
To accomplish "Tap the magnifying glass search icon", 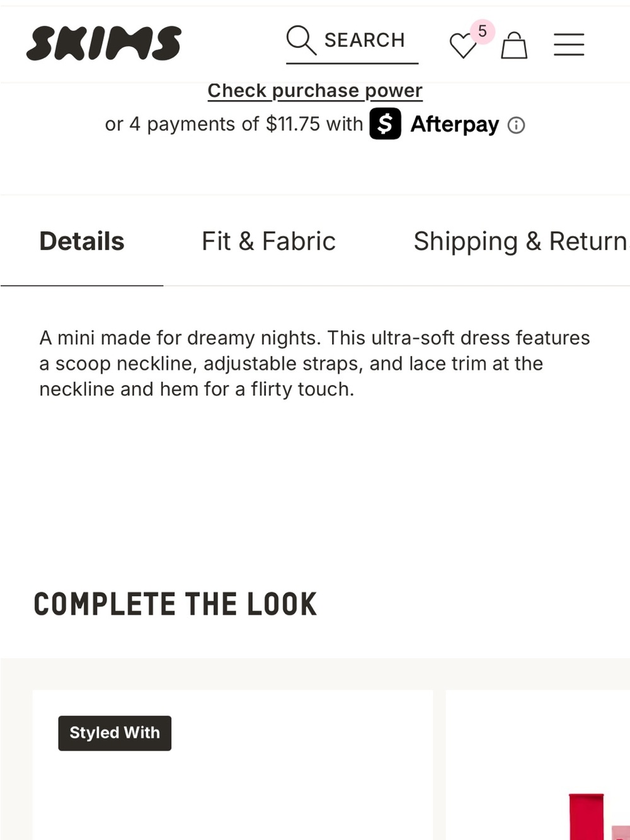I will 301,40.
